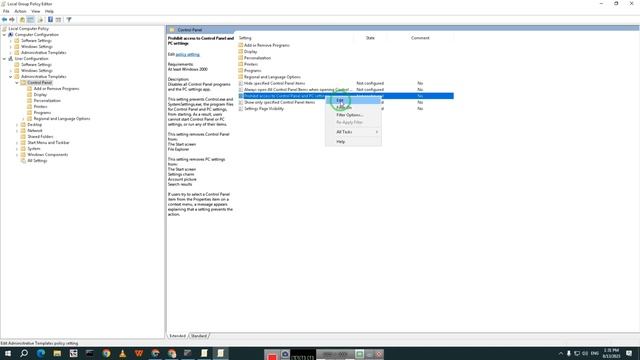640x360 pixels.
Task: Click the folder icon of Display in settings list
Action: point(241,51)
